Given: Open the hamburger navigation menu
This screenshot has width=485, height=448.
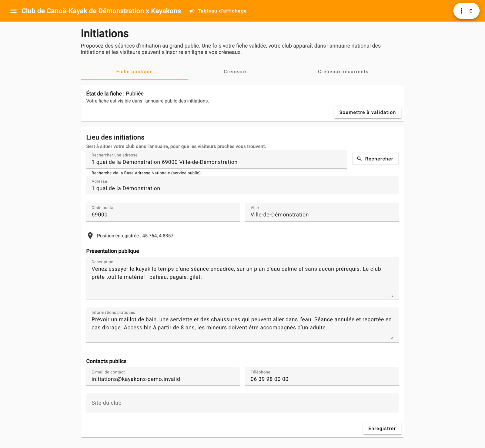Looking at the screenshot, I should coord(13,11).
